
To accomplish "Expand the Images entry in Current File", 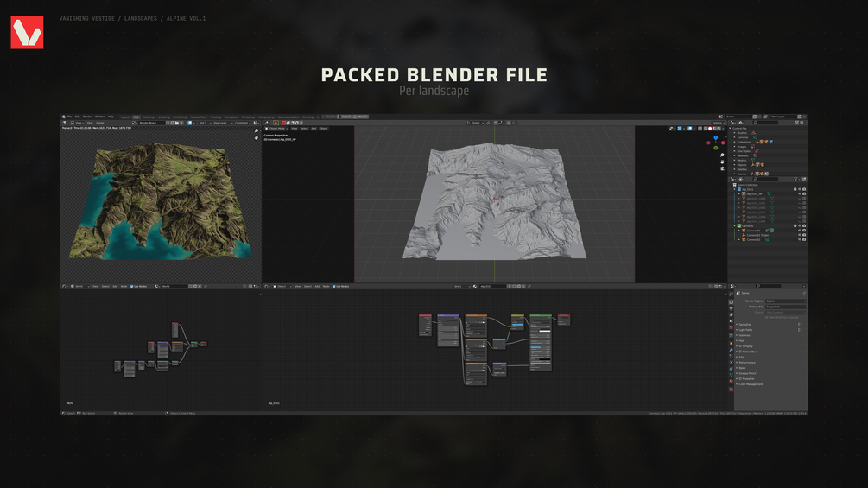I will 735,147.
